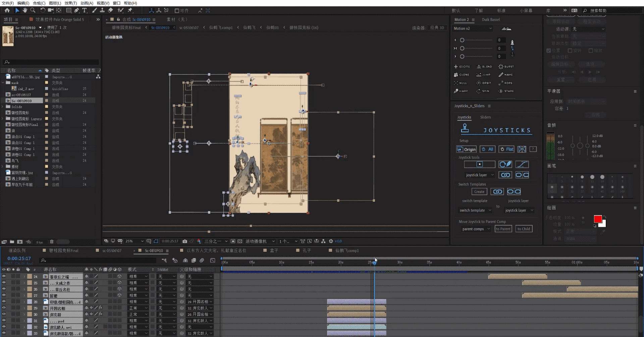Click the STARE motion tool

[506, 91]
